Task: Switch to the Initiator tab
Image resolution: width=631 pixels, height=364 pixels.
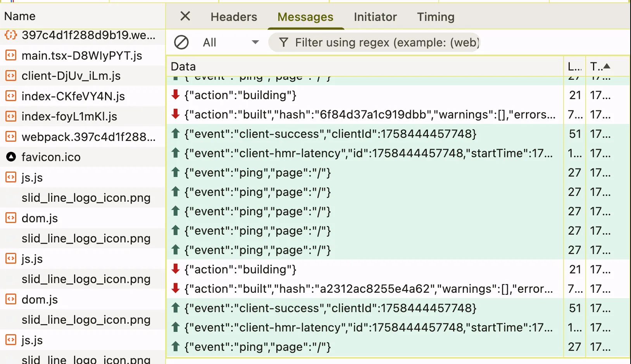Action: (375, 17)
